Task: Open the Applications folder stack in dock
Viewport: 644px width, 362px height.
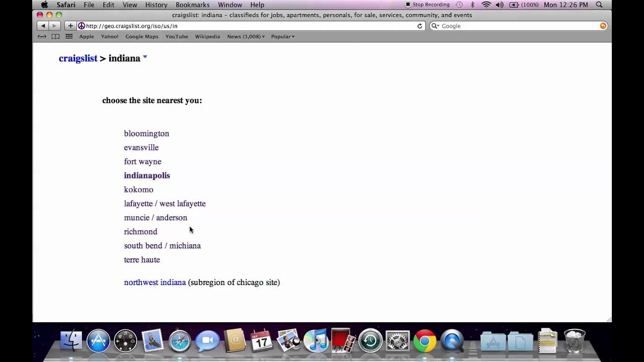Action: (x=493, y=342)
